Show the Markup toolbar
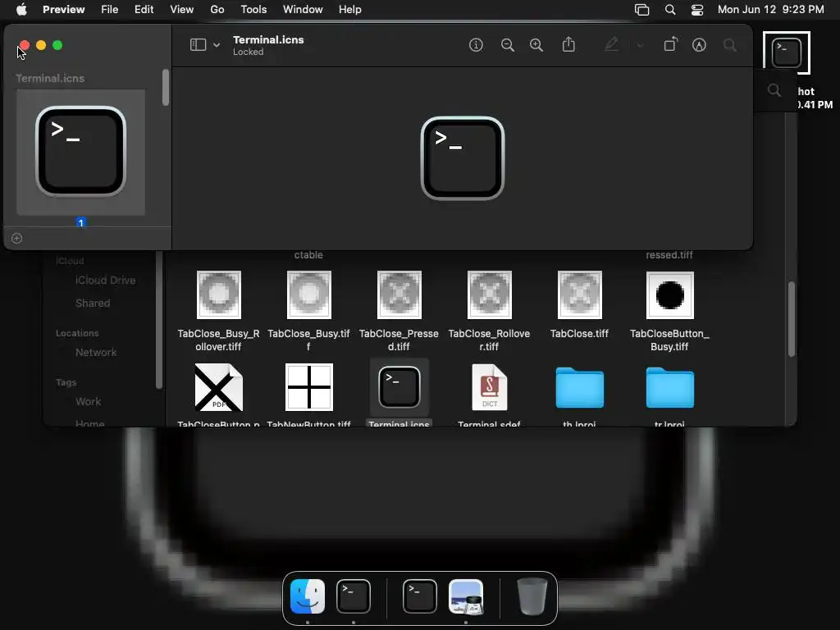 coord(699,45)
